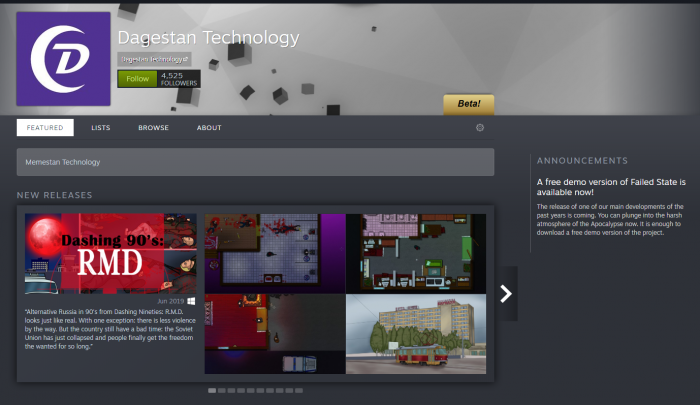Open the settings gear icon beside the tabs
Image resolution: width=700 pixels, height=405 pixels.
tap(480, 128)
